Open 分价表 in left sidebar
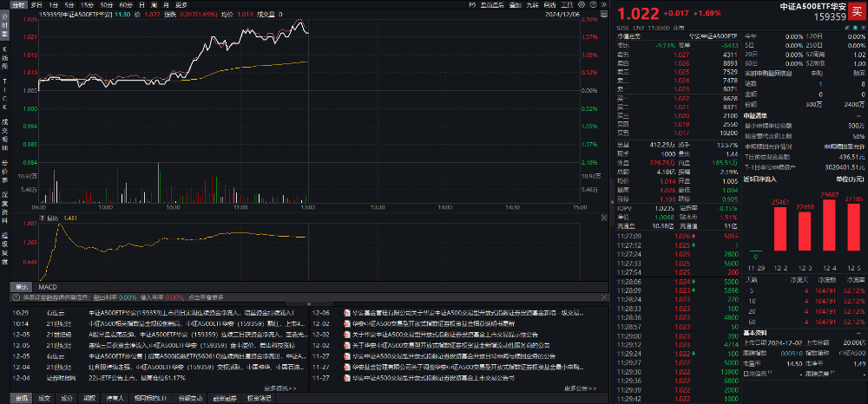Image resolution: width=868 pixels, height=404 pixels. click(x=4, y=167)
